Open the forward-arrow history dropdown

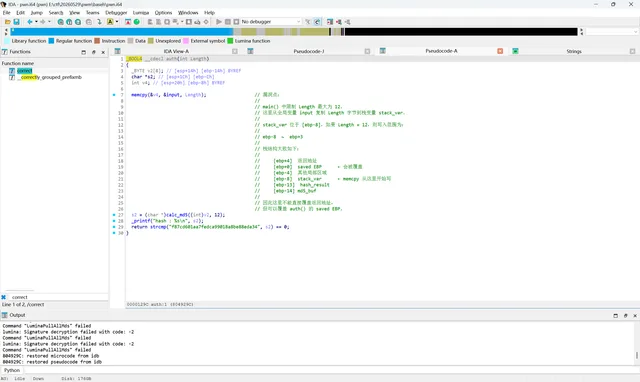[49, 22]
